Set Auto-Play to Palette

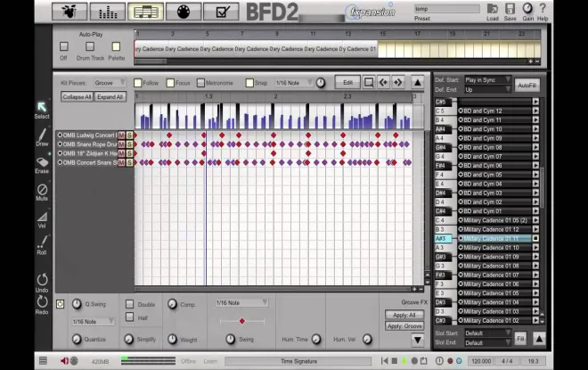pos(116,46)
